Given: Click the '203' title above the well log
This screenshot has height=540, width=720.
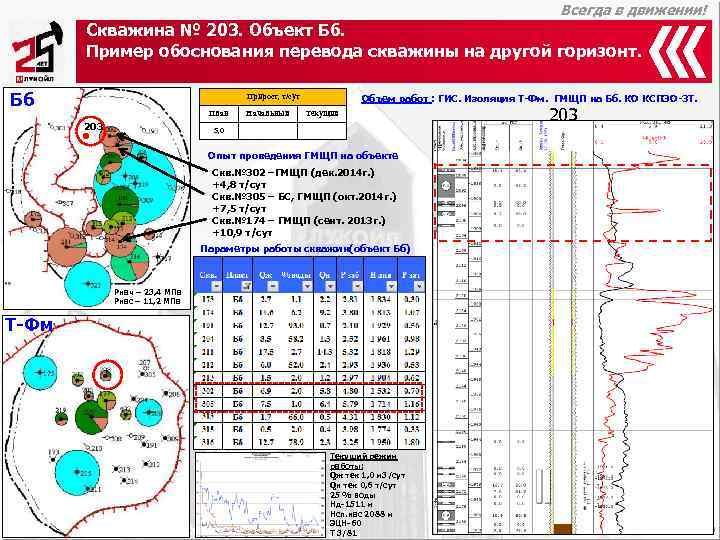Looking at the screenshot, I should 563,114.
